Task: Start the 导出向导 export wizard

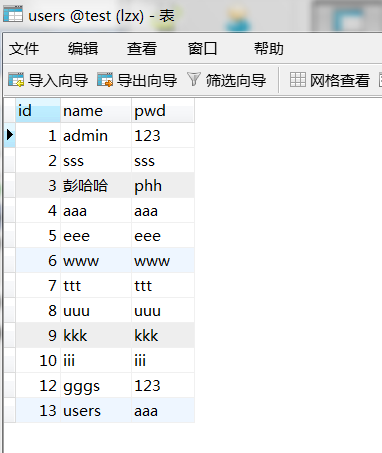Action: (x=137, y=80)
